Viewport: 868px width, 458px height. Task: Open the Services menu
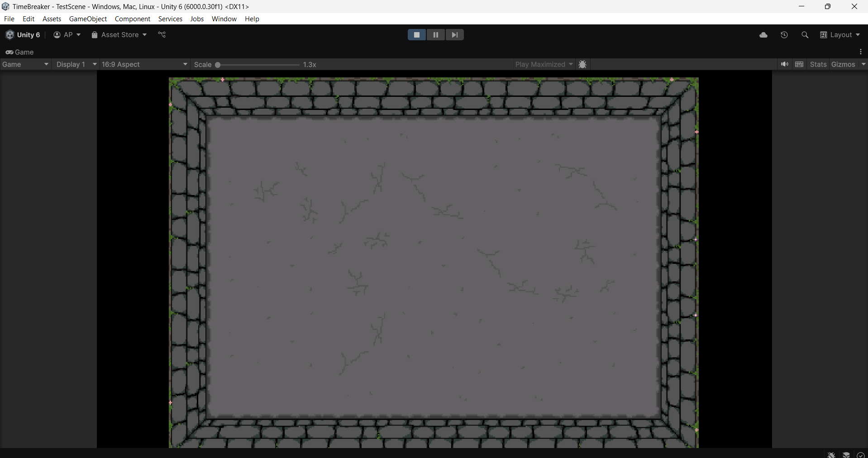coord(170,19)
